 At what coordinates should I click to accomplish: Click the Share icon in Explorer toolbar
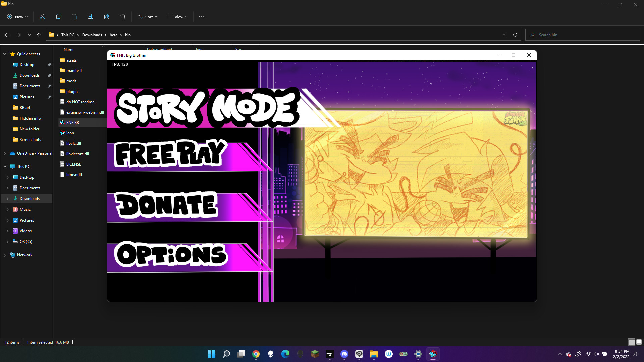tap(107, 17)
